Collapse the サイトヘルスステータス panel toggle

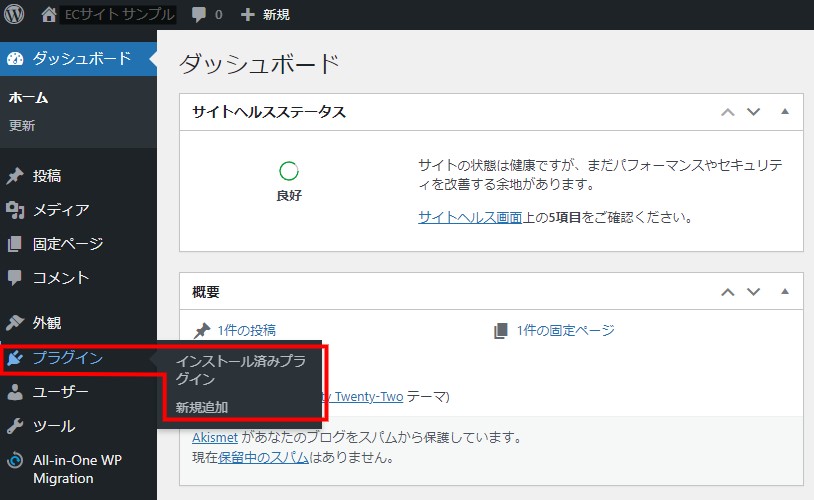[785, 112]
